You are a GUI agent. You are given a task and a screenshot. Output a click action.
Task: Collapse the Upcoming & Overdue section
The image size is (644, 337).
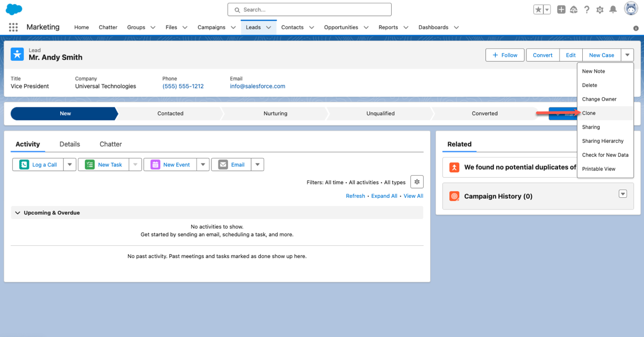18,213
